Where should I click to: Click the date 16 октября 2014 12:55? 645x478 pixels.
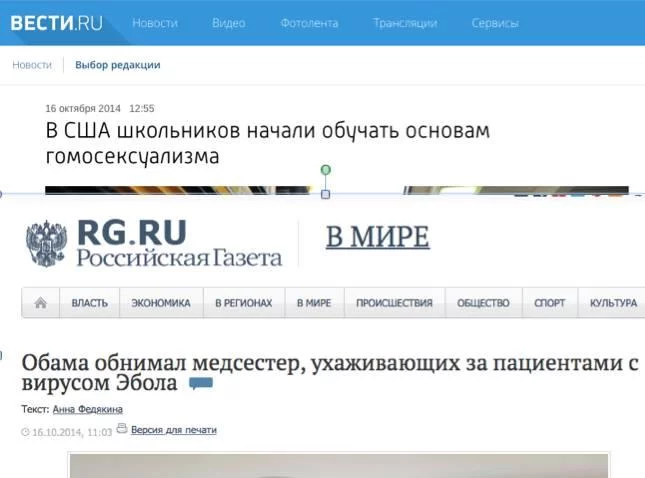[100, 109]
